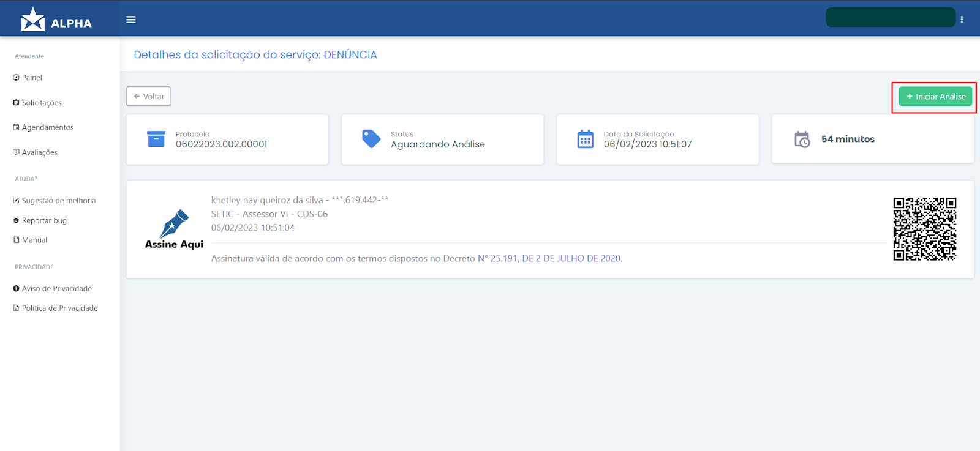Screen dimensions: 980x451
Task: Open the three-dot user options menu
Action: coord(962,20)
